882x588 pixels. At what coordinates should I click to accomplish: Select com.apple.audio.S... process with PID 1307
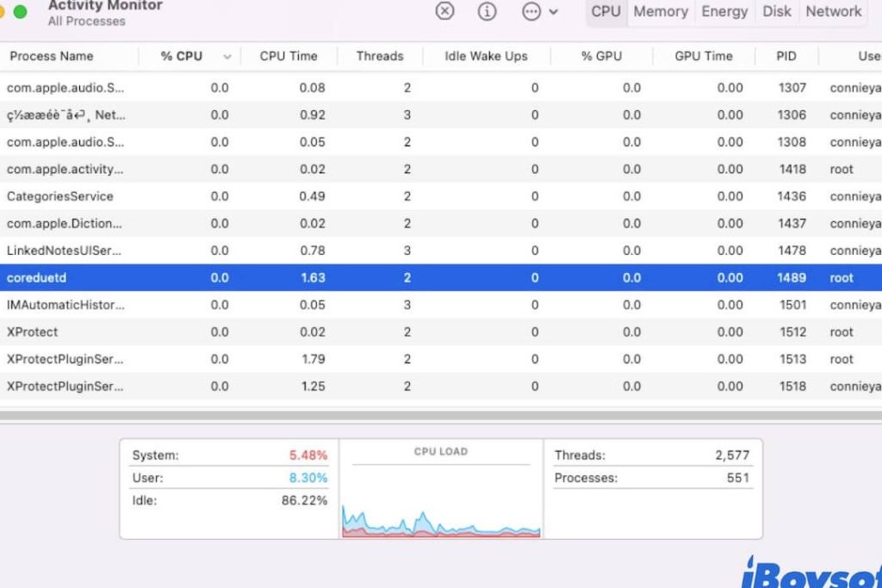coord(441,88)
